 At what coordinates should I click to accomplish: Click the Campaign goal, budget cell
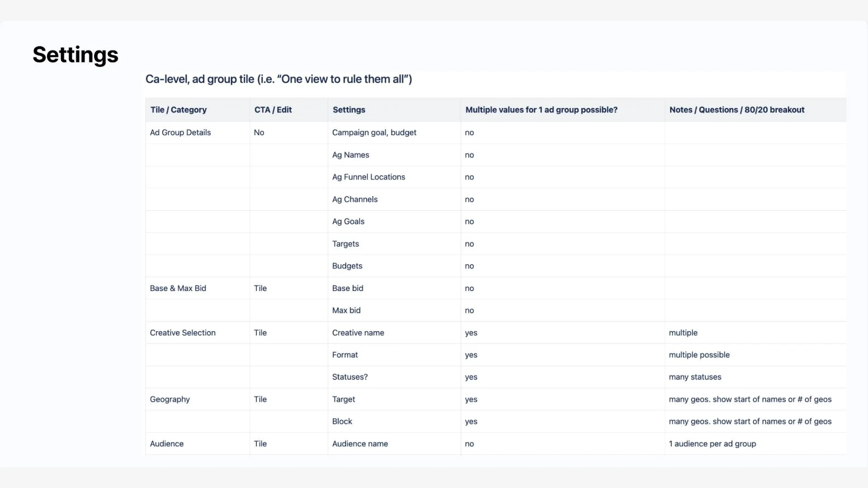(374, 132)
